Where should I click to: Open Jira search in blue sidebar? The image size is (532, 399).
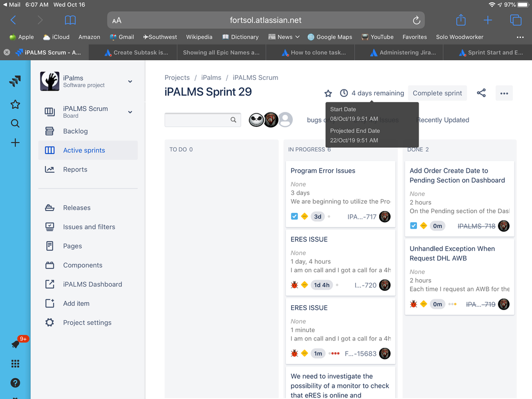coord(15,123)
